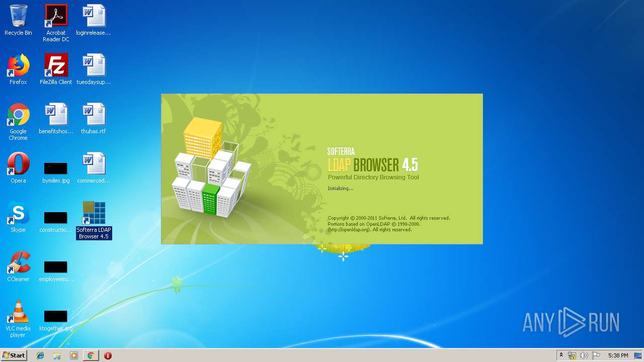The height and width of the screenshot is (362, 644).
Task: Open network status tray icon
Action: 572,355
